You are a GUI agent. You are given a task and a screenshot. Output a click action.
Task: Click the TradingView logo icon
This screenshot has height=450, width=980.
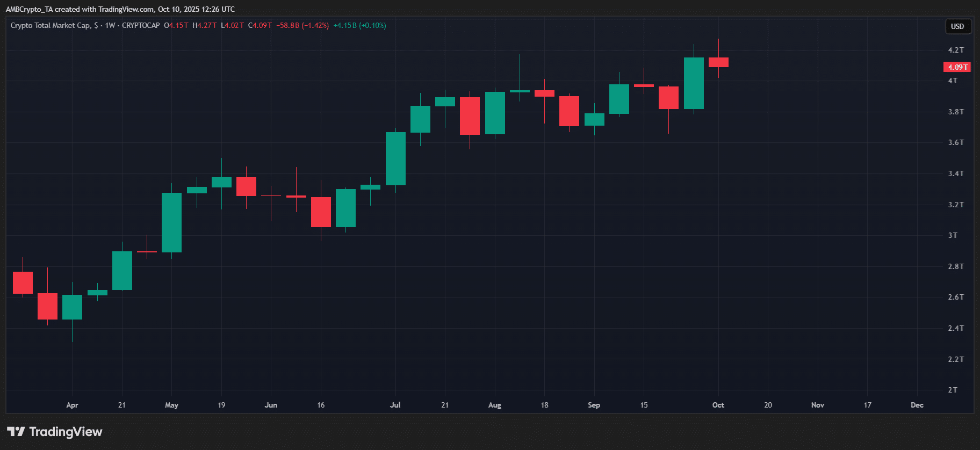[x=16, y=432]
